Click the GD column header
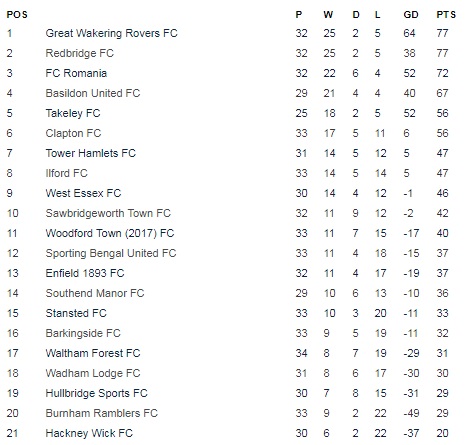This screenshot has height=445, width=468. 411,15
